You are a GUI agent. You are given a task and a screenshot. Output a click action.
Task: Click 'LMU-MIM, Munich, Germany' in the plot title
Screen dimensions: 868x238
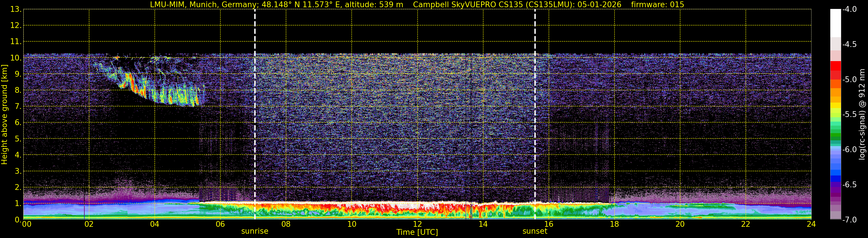(204, 5)
